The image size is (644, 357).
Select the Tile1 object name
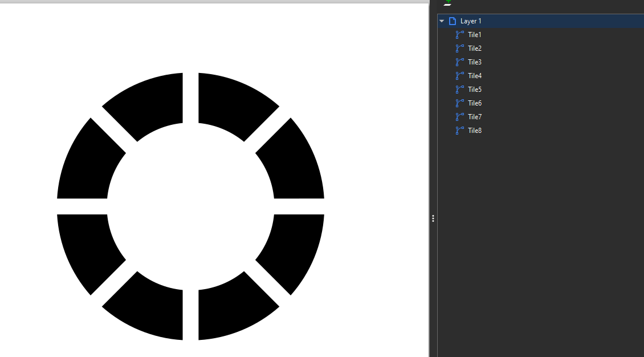click(x=474, y=35)
